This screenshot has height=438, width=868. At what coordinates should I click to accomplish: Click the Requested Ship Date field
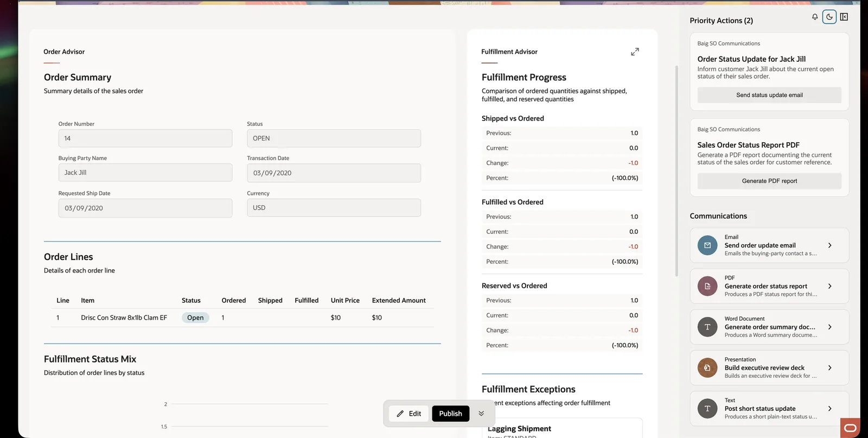coord(145,208)
